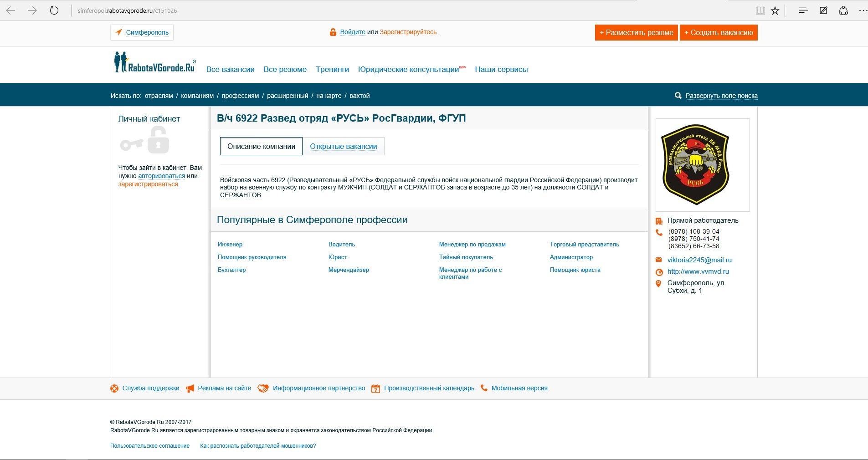Click the megaphone advertising icon

[x=190, y=388]
